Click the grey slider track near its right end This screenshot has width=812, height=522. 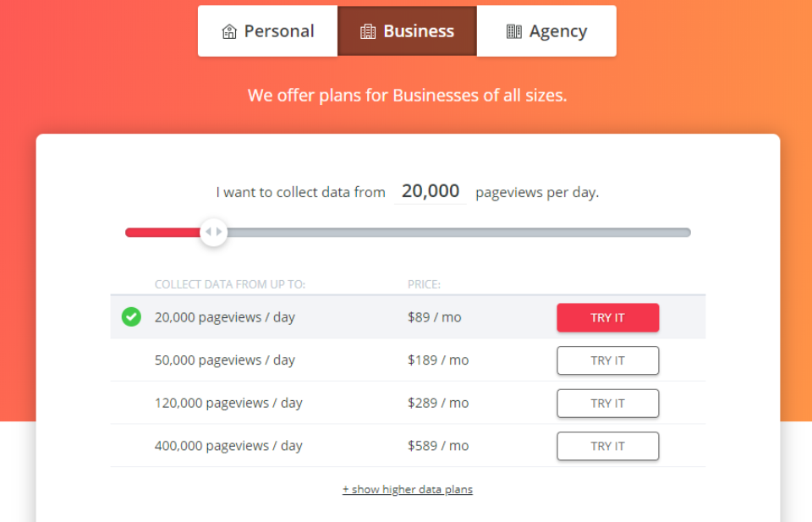tap(668, 233)
